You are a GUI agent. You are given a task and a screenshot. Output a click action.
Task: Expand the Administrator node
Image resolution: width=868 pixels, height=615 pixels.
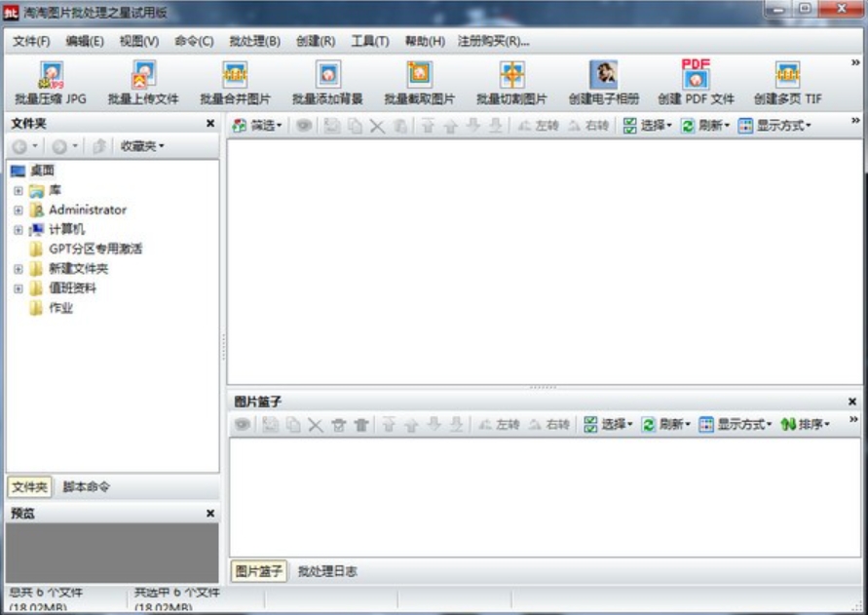(19, 210)
